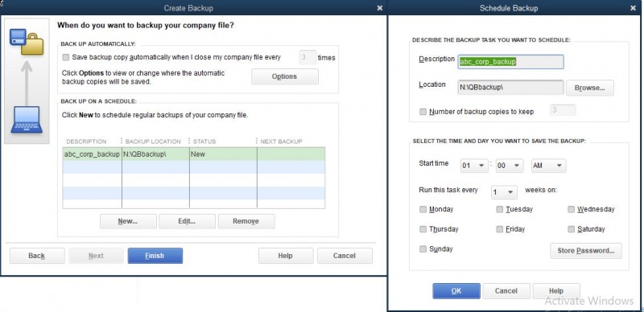This screenshot has width=644, height=312.
Task: Close the Schedule Backup dialog
Action: (x=633, y=8)
